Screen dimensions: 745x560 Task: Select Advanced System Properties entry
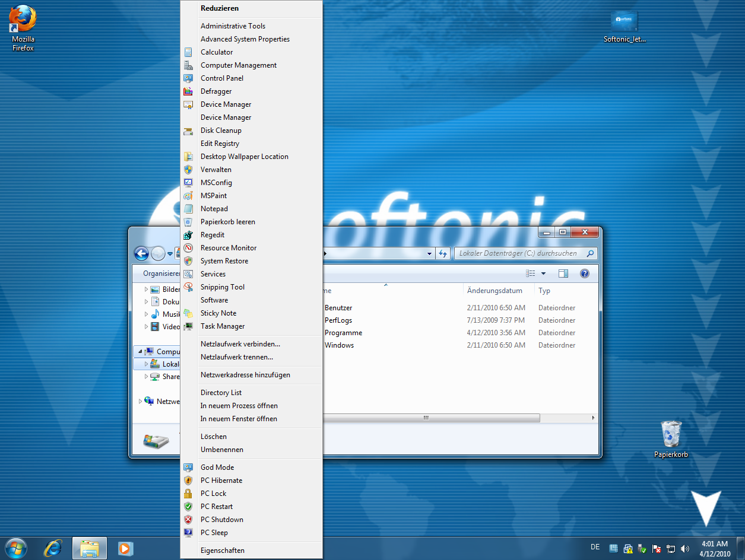[245, 39]
